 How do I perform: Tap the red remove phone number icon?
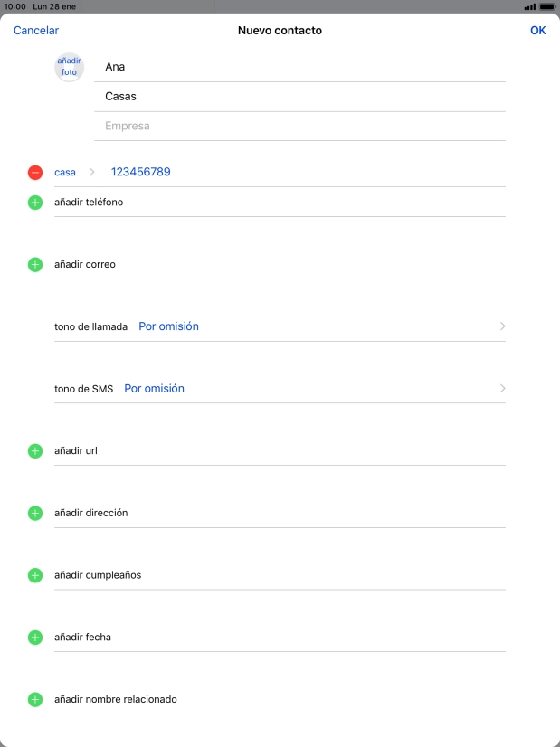(35, 172)
